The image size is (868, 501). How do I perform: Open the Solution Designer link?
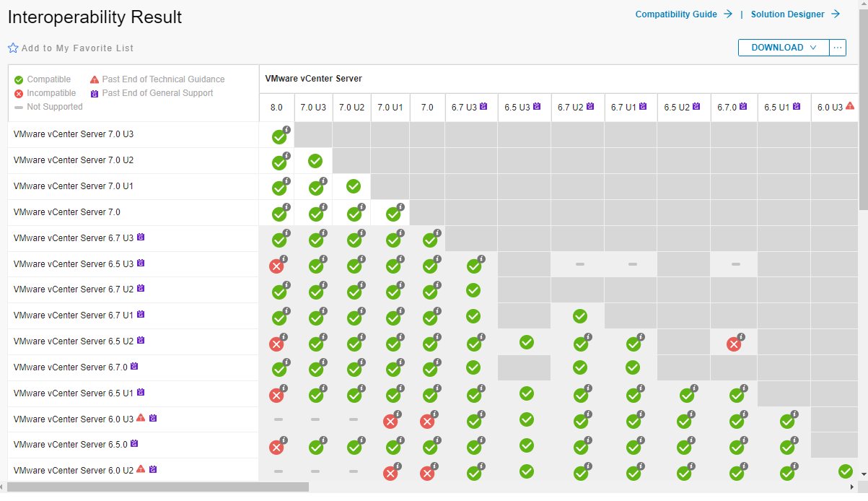point(795,14)
